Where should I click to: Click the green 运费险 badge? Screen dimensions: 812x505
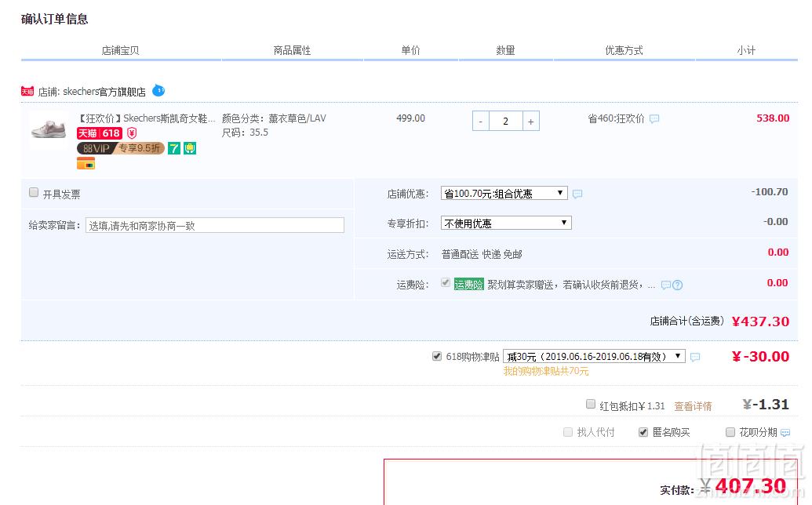pos(468,284)
